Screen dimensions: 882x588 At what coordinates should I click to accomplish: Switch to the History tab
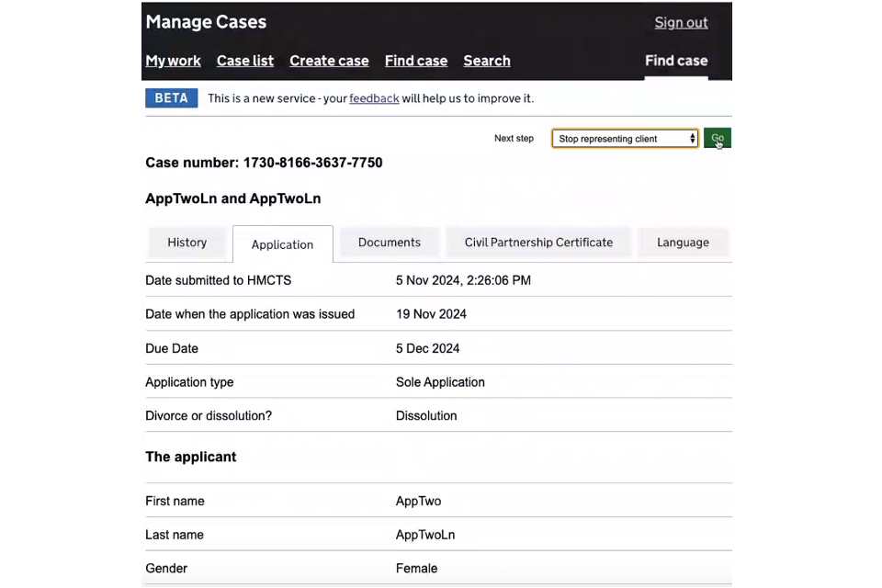point(187,243)
